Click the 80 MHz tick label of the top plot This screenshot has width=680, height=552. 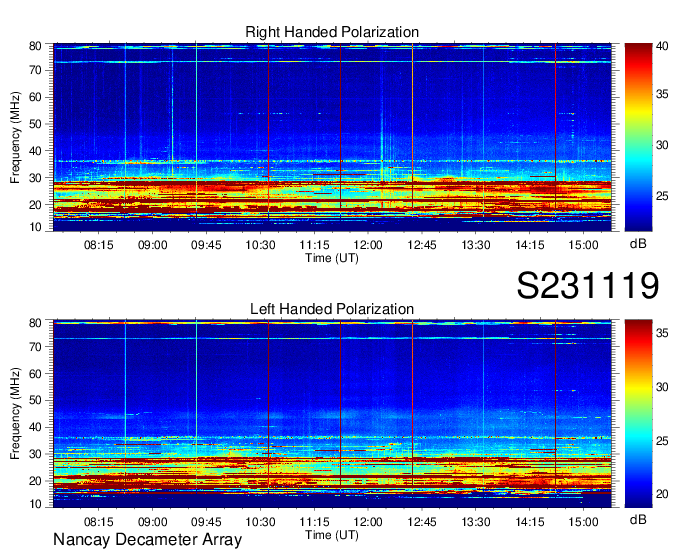35,46
